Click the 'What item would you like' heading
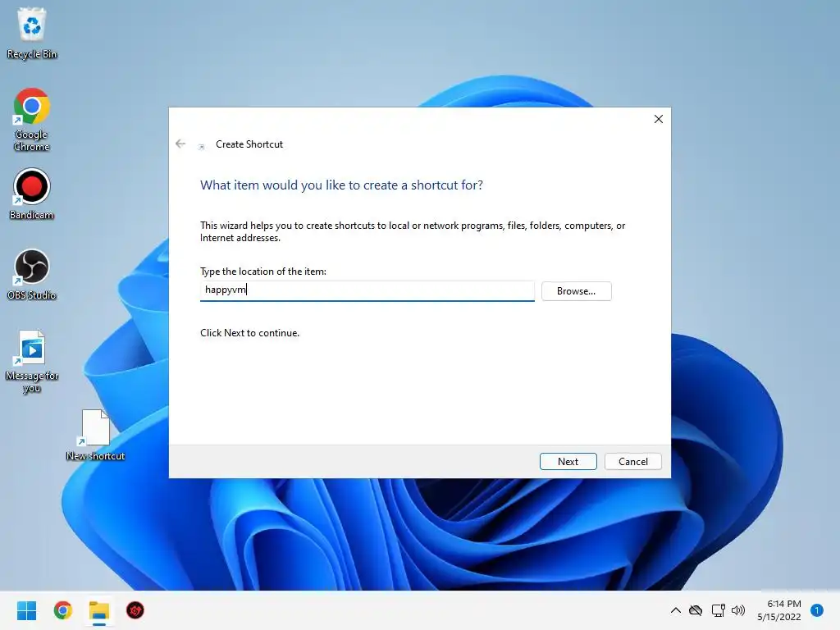This screenshot has height=630, width=840. 341,185
